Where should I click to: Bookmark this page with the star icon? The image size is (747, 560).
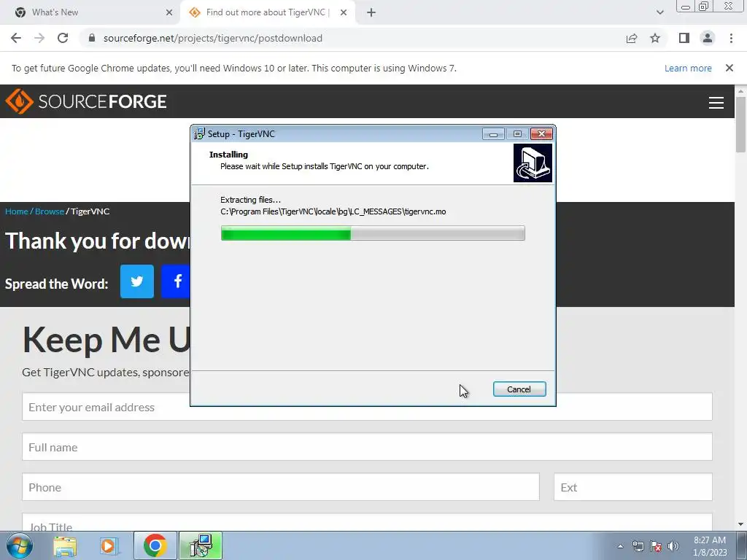(x=655, y=38)
